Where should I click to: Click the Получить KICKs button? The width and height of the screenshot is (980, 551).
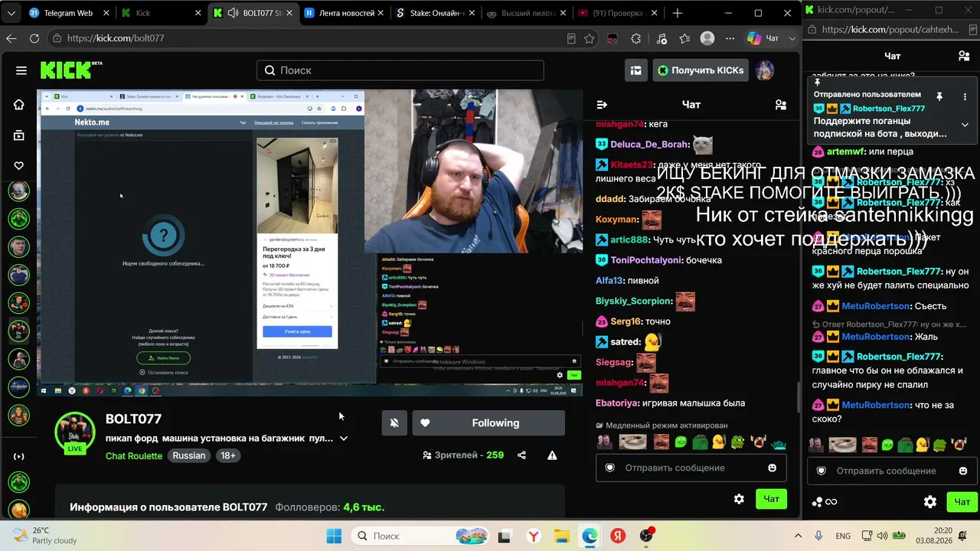(701, 70)
